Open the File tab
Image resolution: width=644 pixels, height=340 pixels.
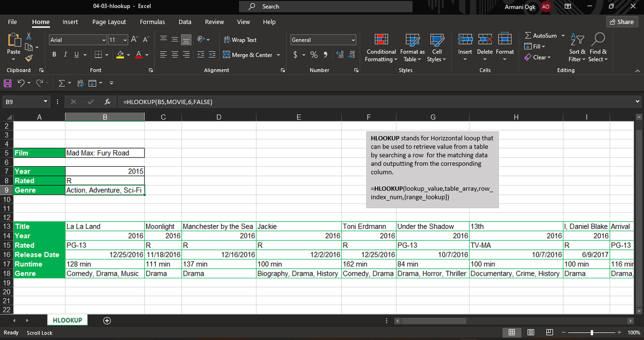[12, 21]
